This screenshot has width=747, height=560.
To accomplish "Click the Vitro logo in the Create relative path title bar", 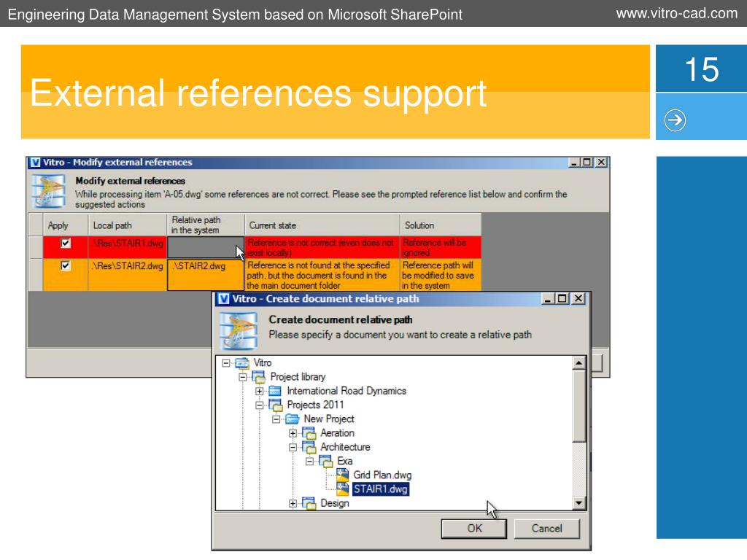I will point(223,298).
